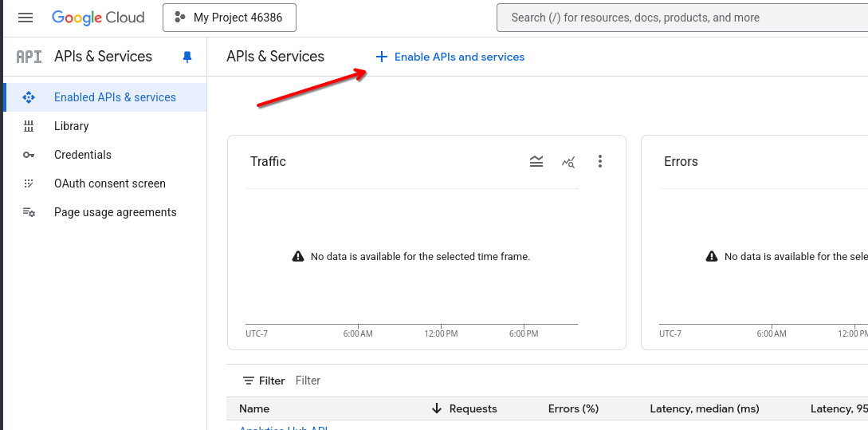Image resolution: width=868 pixels, height=430 pixels.
Task: Click Enable APIs and services button
Action: click(x=450, y=57)
